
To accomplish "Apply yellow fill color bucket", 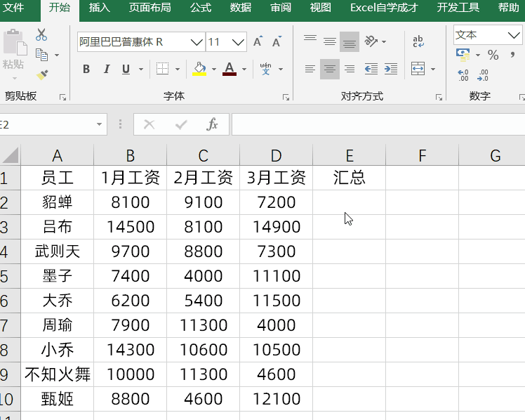I will click(x=199, y=69).
